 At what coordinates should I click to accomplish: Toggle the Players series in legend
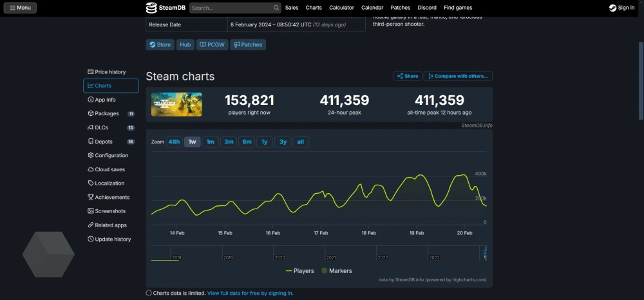[299, 271]
